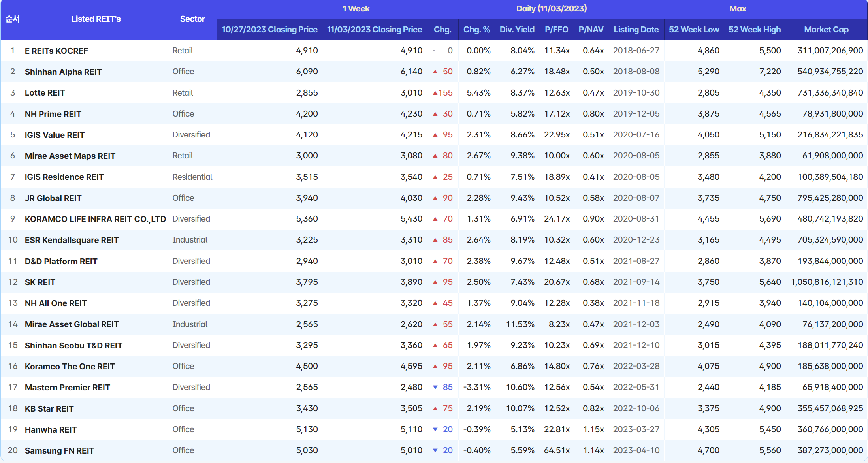Image resolution: width=868 pixels, height=463 pixels.
Task: Click the red up arrow in KB Star REIT row
Action: click(435, 408)
